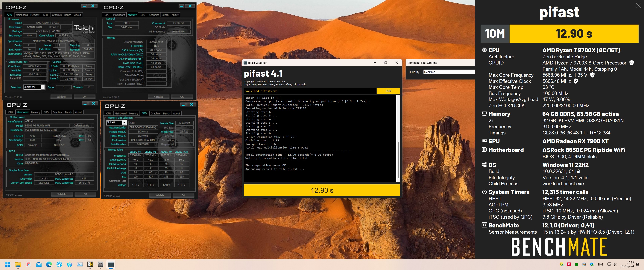Click the verified shield beside Max Core Frequency
Image resolution: width=644 pixels, height=270 pixels.
point(593,75)
